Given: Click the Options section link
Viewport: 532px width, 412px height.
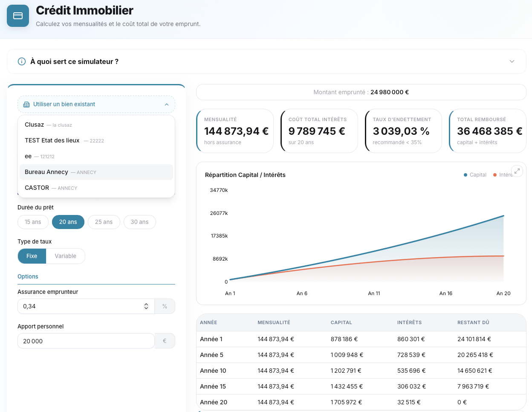Looking at the screenshot, I should click(28, 276).
